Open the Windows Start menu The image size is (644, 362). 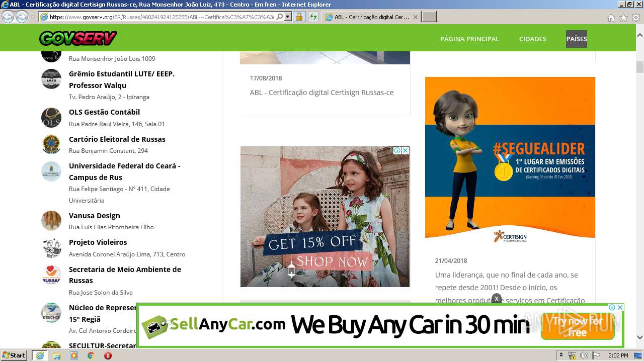(14, 355)
